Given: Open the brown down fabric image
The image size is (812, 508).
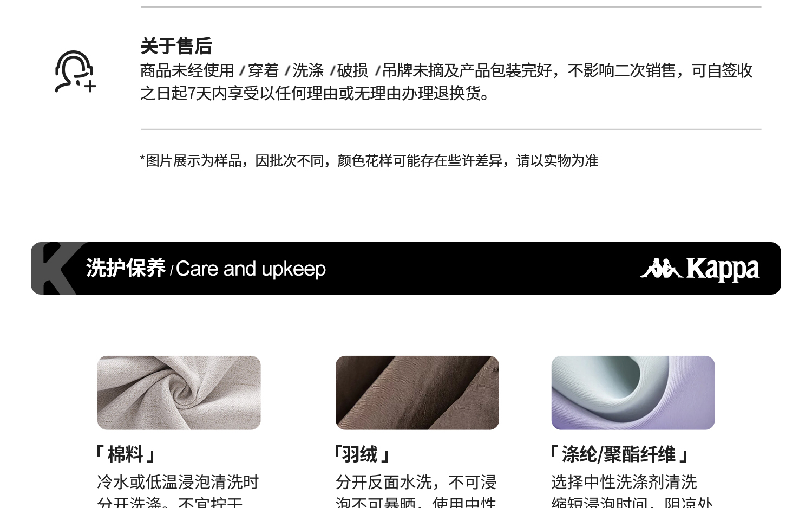Looking at the screenshot, I should 417,393.
